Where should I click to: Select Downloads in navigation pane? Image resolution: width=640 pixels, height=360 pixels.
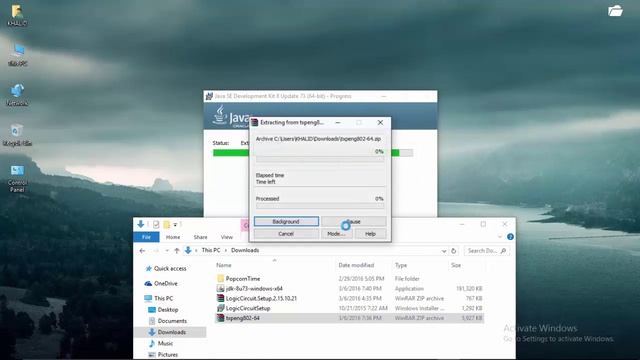click(170, 332)
